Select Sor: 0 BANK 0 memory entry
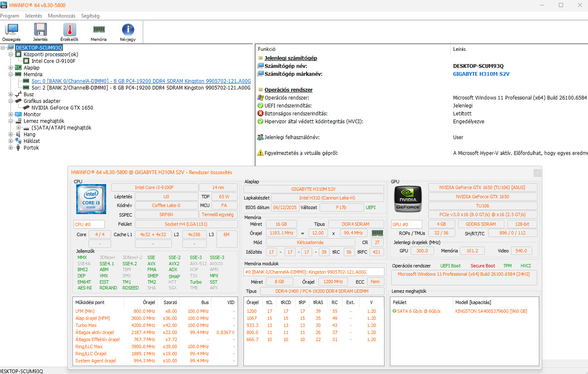Viewport: 588px width, 374px height. pos(141,81)
